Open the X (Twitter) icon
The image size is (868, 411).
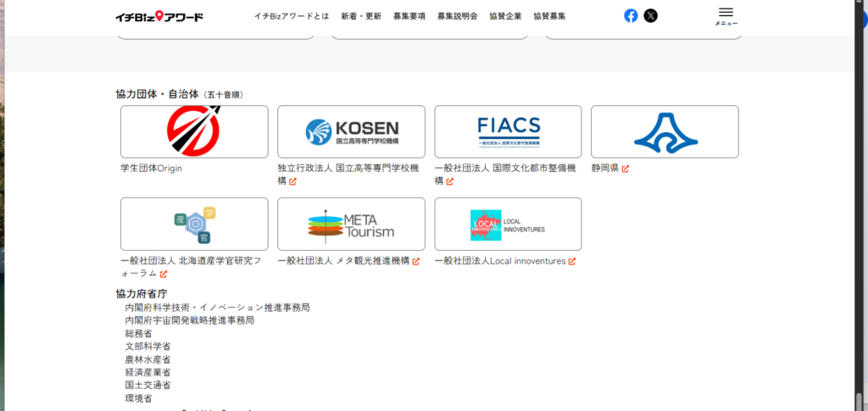651,16
